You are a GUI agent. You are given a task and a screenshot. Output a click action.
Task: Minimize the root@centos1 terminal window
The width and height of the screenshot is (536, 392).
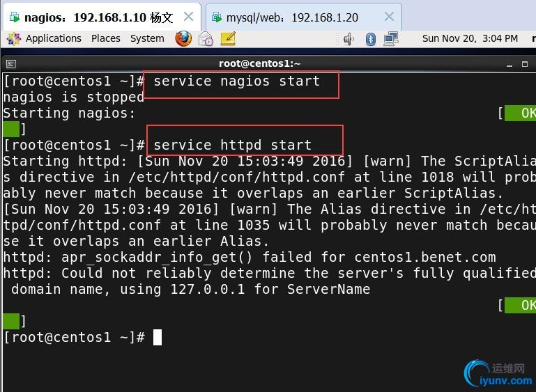tap(510, 64)
